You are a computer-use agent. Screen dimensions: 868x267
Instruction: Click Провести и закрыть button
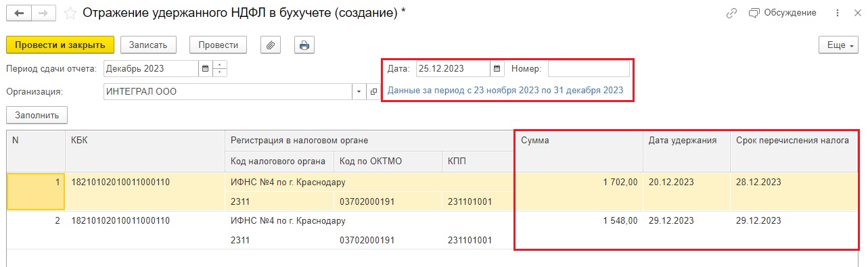pos(60,45)
